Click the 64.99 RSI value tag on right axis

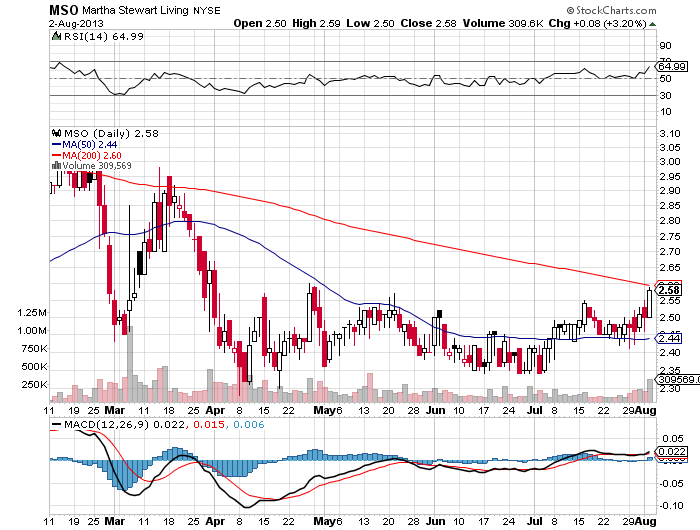[671, 67]
